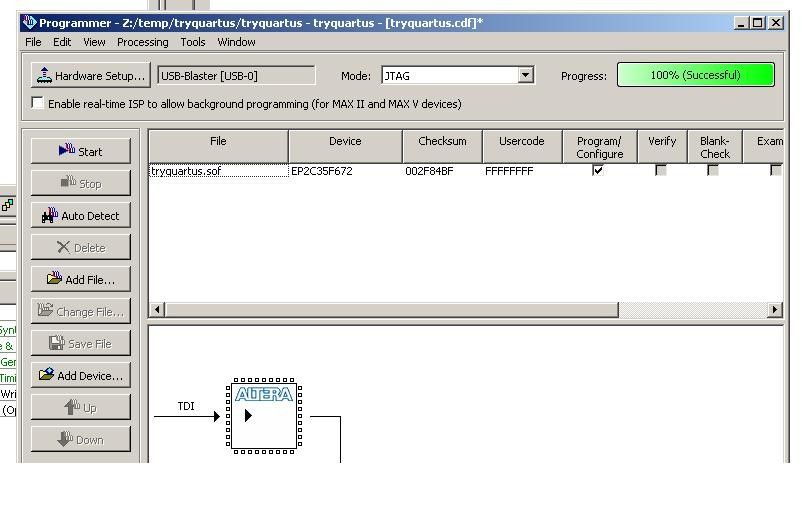Screen dimensions: 802x512
Task: Tick the Verify checkbox for tryquartus.sof
Action: click(x=661, y=170)
